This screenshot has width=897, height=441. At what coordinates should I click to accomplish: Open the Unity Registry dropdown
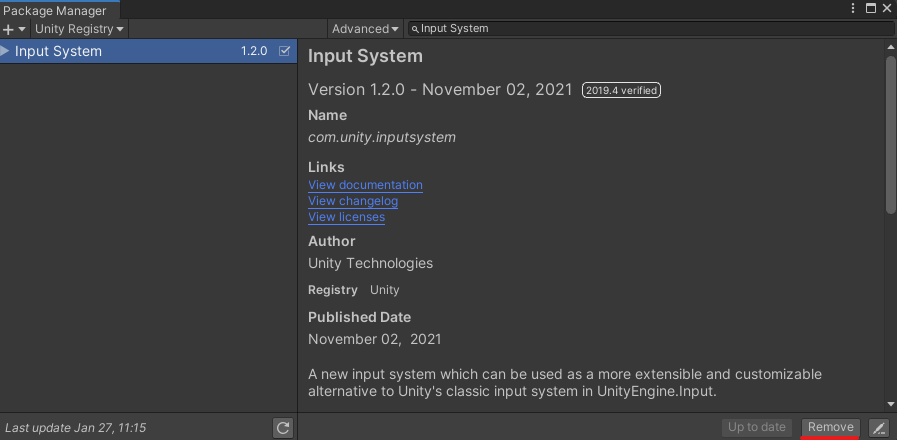pyautogui.click(x=79, y=29)
